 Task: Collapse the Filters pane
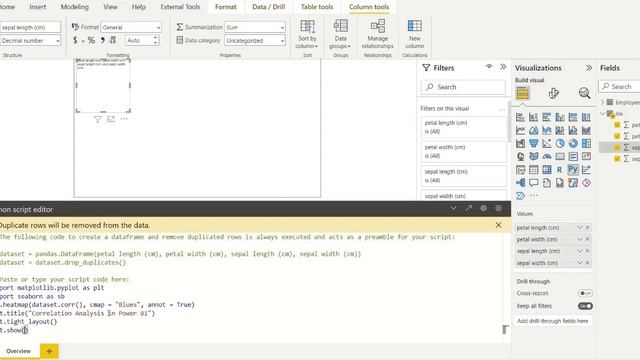click(x=503, y=67)
